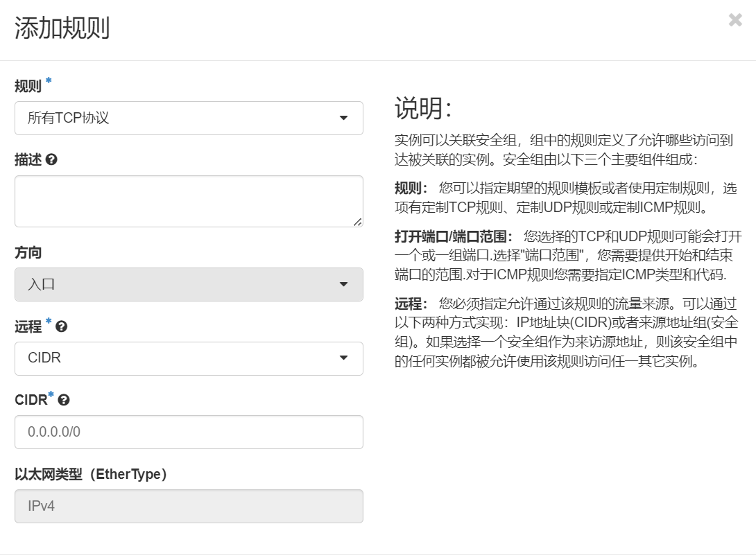Close the 添加规则 dialog

(x=735, y=20)
